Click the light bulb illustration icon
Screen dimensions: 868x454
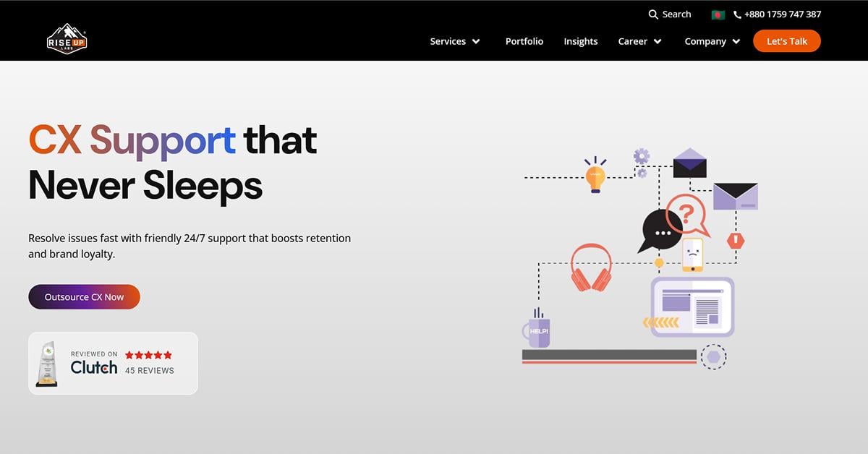click(x=595, y=175)
